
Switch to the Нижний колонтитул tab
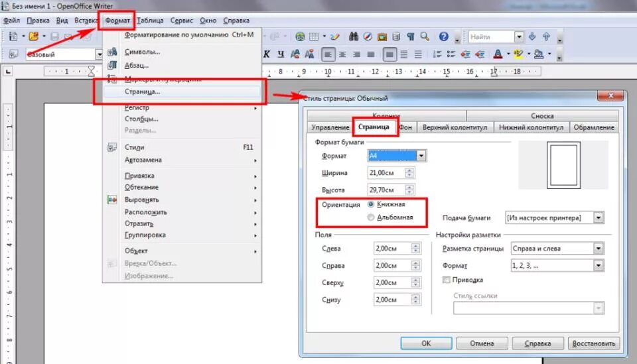click(x=531, y=127)
